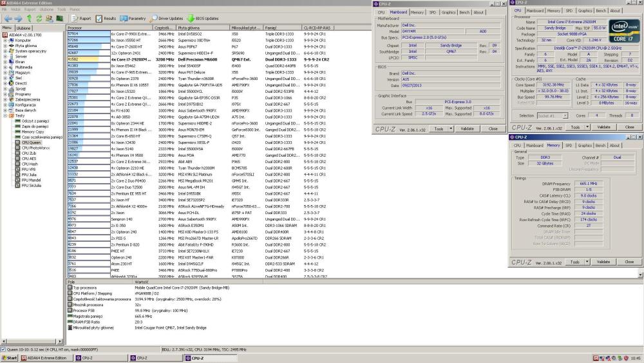Image resolution: width=644 pixels, height=363 pixels.
Task: Expand the System operacyjny tree node
Action: pyautogui.click(x=5, y=51)
